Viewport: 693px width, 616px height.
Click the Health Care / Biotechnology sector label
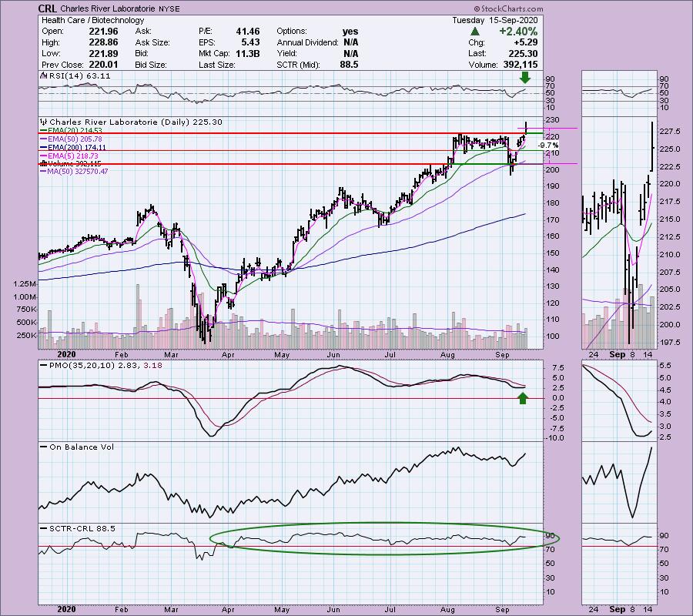[x=93, y=20]
